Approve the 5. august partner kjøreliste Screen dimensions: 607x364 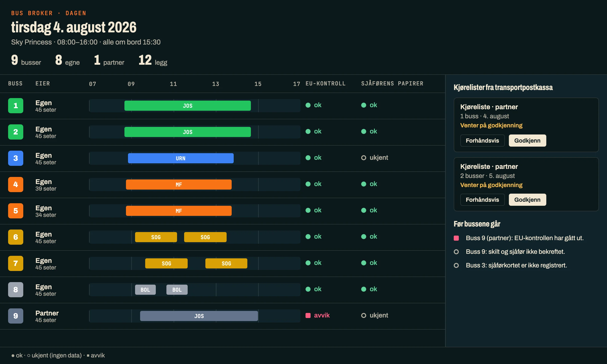point(527,200)
